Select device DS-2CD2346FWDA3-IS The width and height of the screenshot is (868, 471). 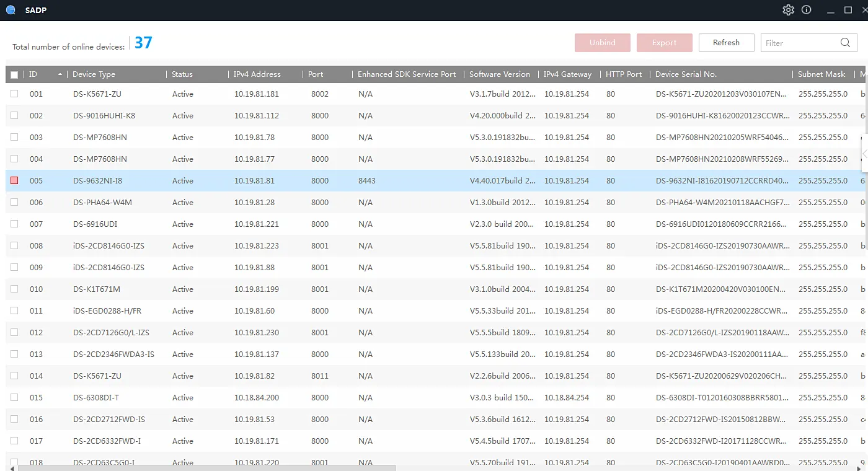click(113, 354)
